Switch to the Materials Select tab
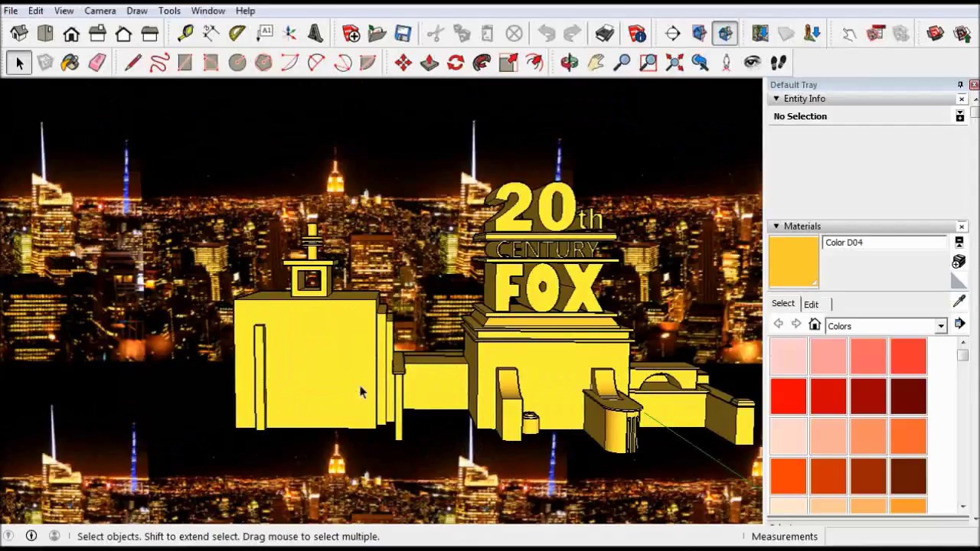The height and width of the screenshot is (551, 980). pyautogui.click(x=783, y=303)
